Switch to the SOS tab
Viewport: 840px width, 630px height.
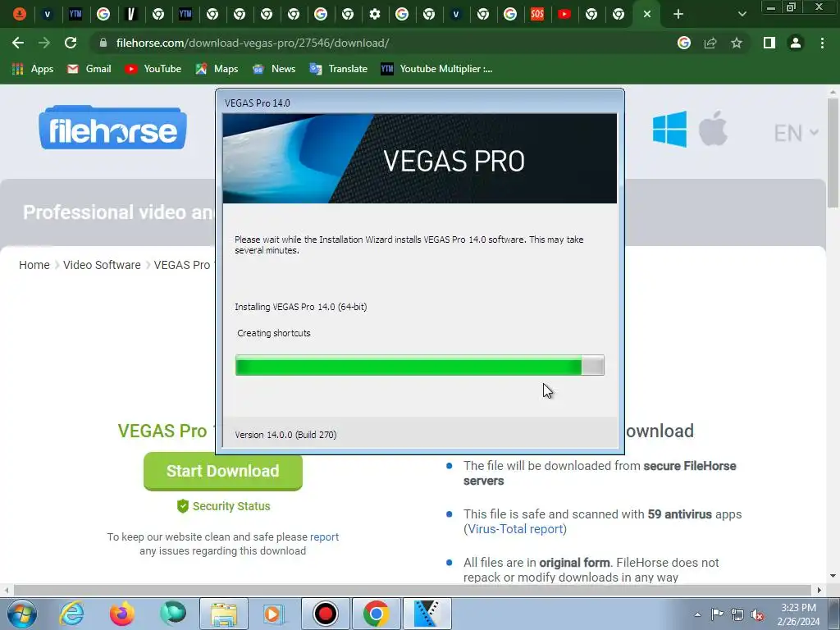536,15
